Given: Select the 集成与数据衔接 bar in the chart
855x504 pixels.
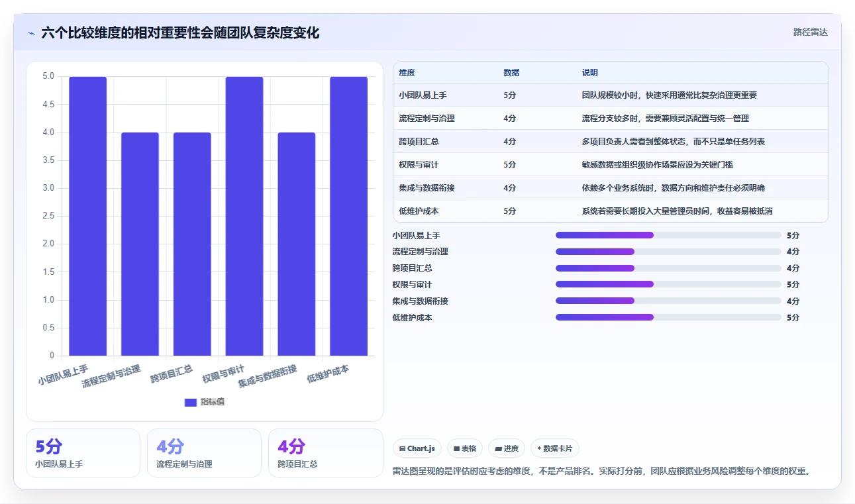Looking at the screenshot, I should [x=297, y=244].
